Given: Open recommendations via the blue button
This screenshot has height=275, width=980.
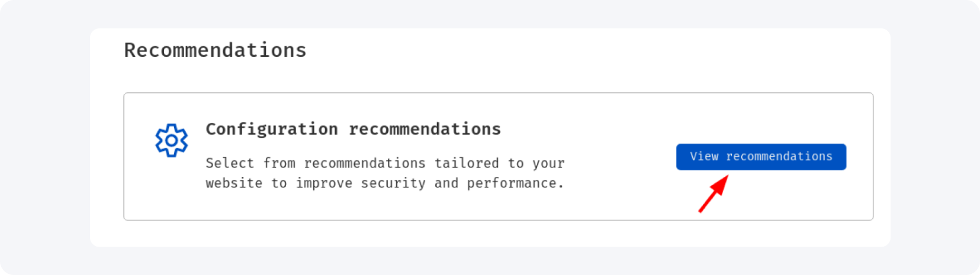Looking at the screenshot, I should click(x=761, y=157).
